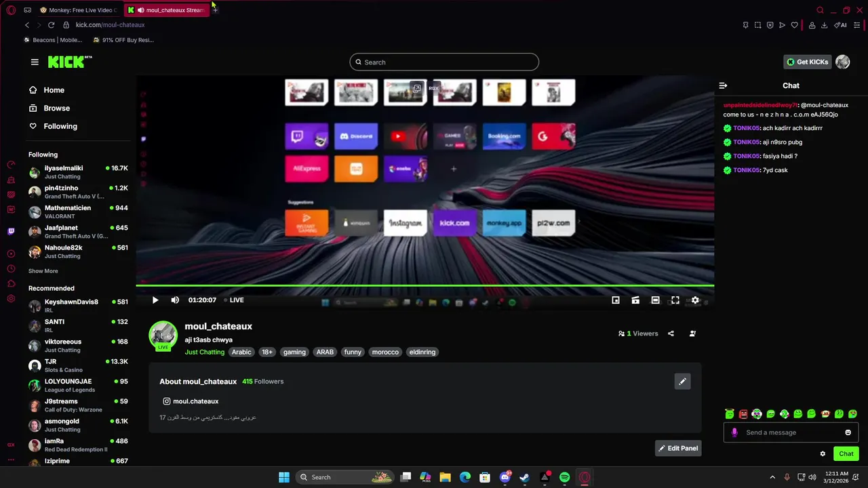Toggle mini player mode

[616, 300]
